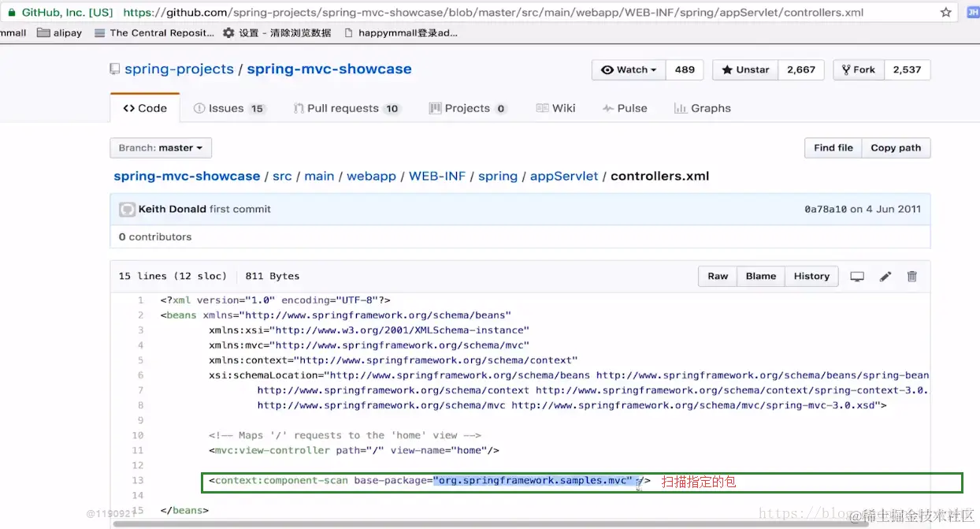Click the green secure lock icon
Image resolution: width=980 pixels, height=529 pixels.
click(x=11, y=13)
